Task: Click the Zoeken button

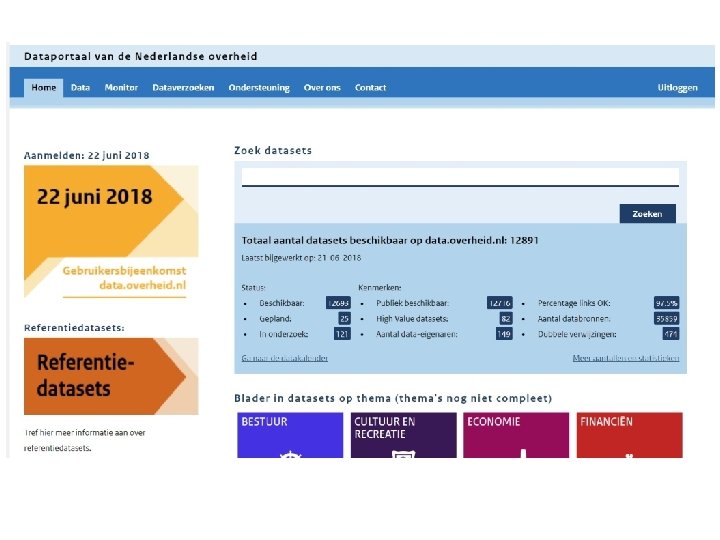Action: coord(647,214)
